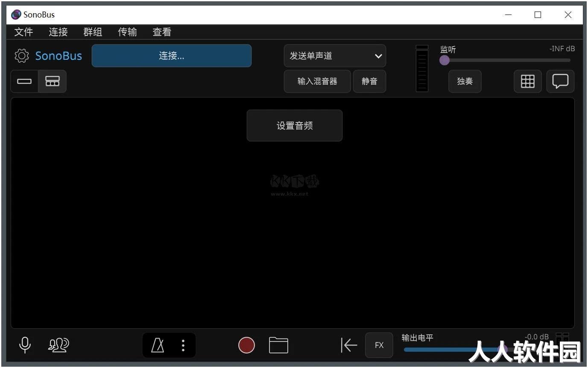Click the 监听 monitor slider knob
This screenshot has height=368, width=588.
[445, 60]
